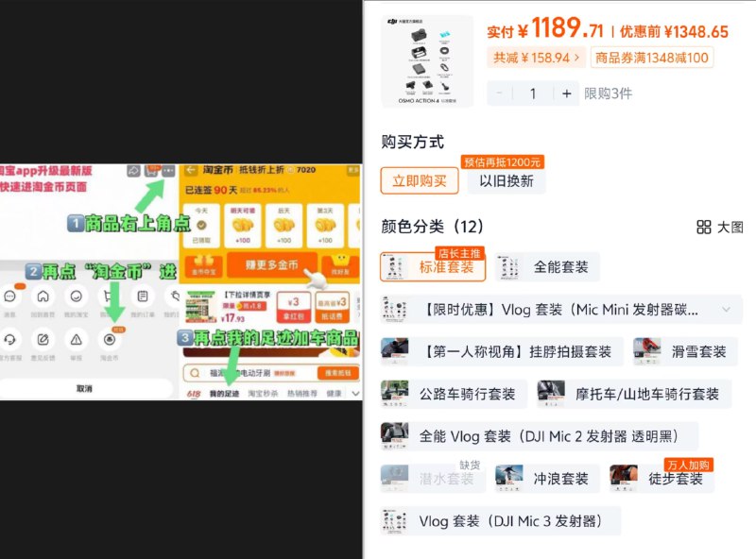The width and height of the screenshot is (756, 559).
Task: Select the 热销推荐 tab
Action: [302, 394]
